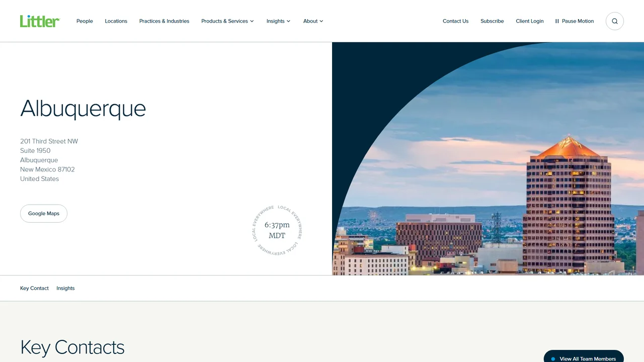Click the 6:37pm MDT local time badge
This screenshot has width=644, height=362.
point(277,231)
